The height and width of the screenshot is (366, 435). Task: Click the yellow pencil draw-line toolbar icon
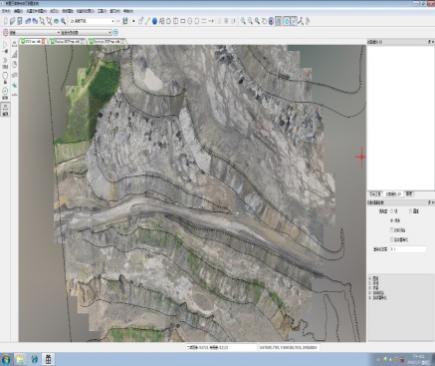[148, 21]
